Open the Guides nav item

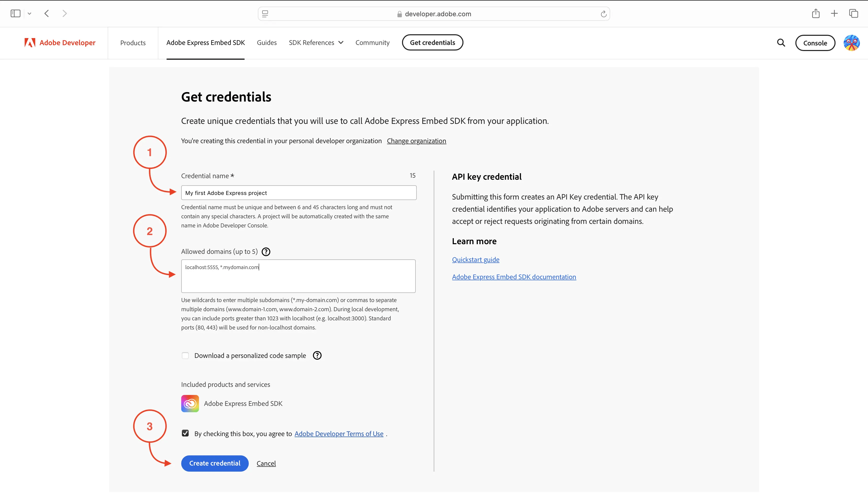click(x=266, y=42)
